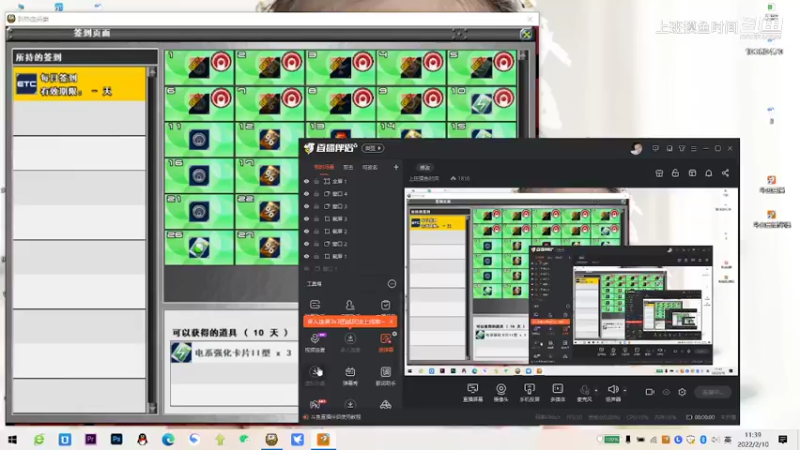
Task: Open the triangle-shaped toolbox tool
Action: (x=385, y=405)
